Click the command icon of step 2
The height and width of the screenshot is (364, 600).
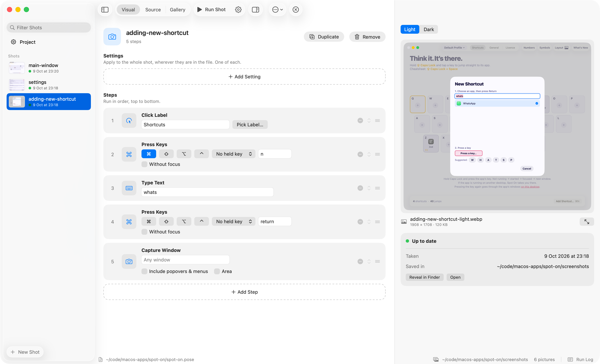pos(129,154)
